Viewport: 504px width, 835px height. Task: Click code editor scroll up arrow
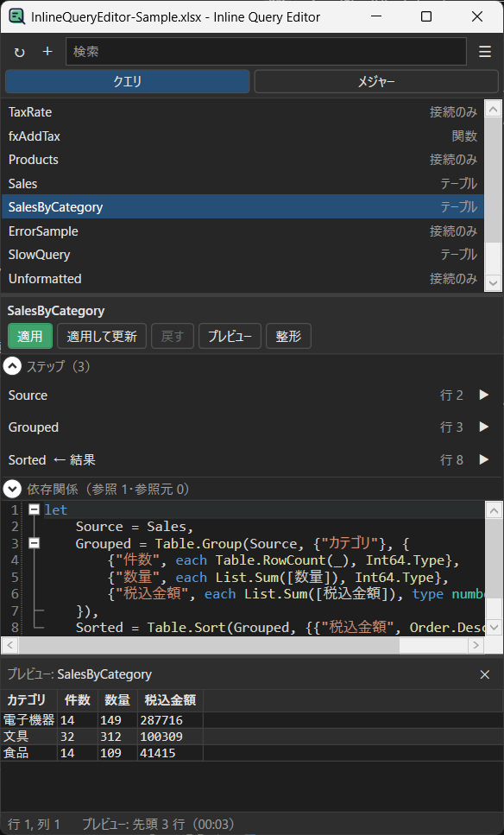click(494, 510)
